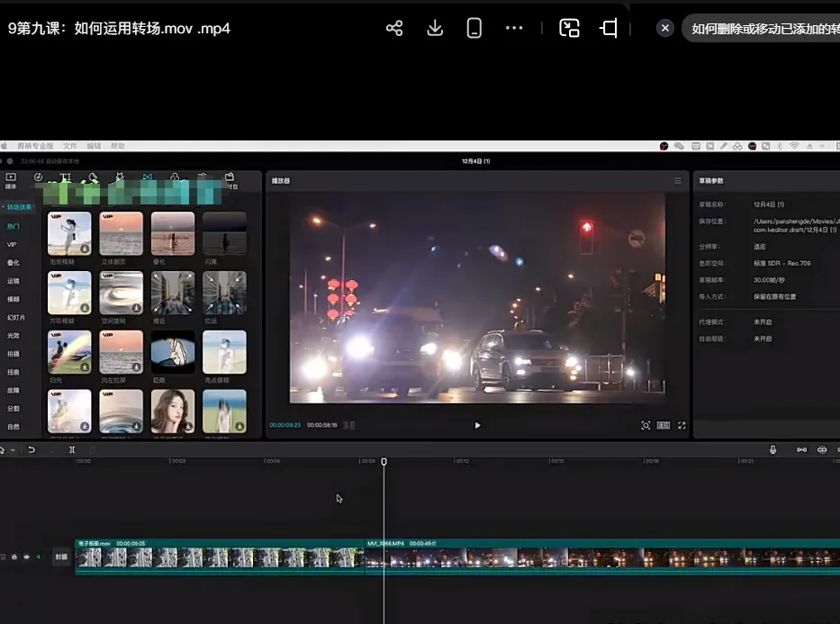Screen dimensions: 840x624
Task: Click the download icon in the top bar
Action: click(435, 28)
